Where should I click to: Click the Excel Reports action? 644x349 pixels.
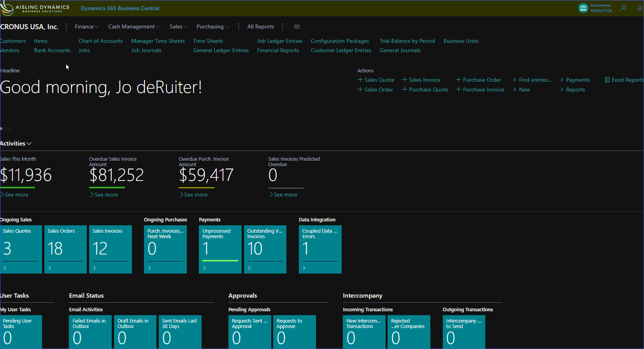624,80
